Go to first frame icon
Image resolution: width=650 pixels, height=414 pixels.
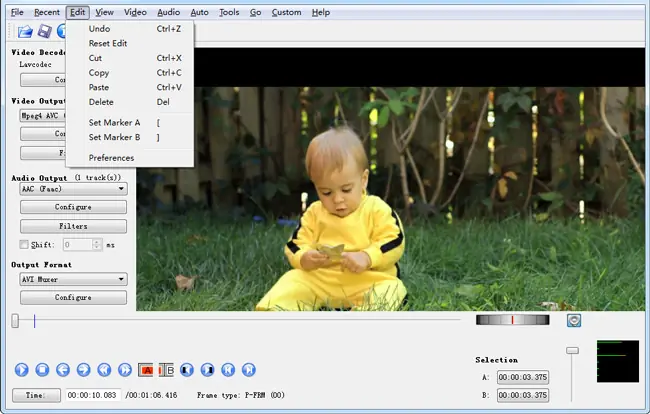(x=228, y=370)
